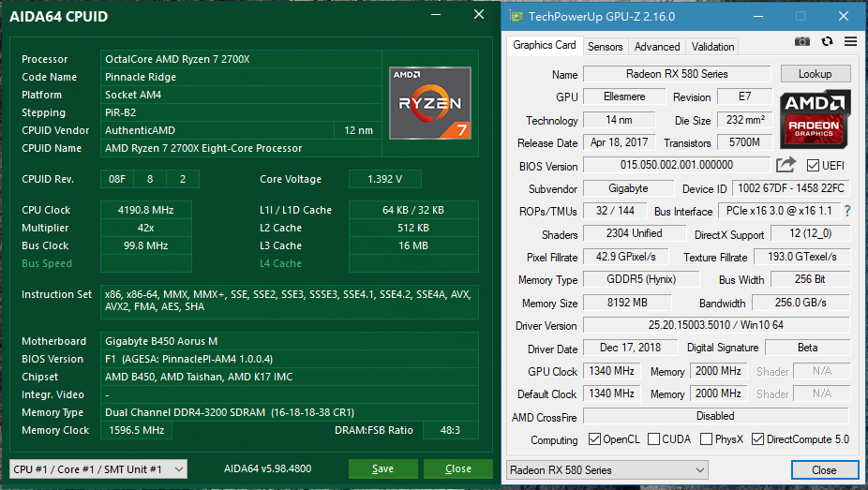Click the Lookup button
Viewport: 868px width, 490px height.
815,74
